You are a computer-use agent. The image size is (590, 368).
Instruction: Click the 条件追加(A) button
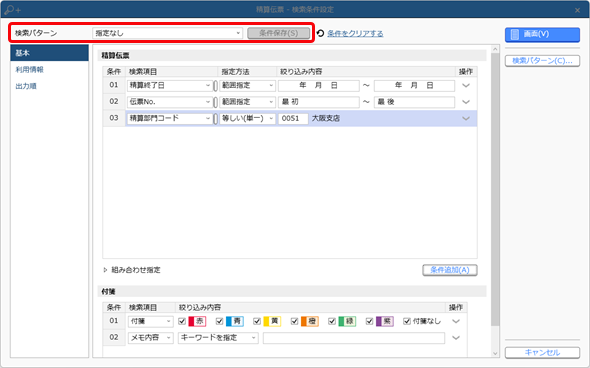[450, 270]
